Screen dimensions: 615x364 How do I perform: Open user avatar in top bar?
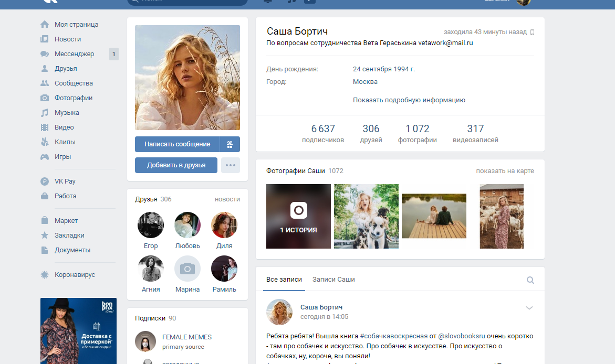click(x=523, y=2)
